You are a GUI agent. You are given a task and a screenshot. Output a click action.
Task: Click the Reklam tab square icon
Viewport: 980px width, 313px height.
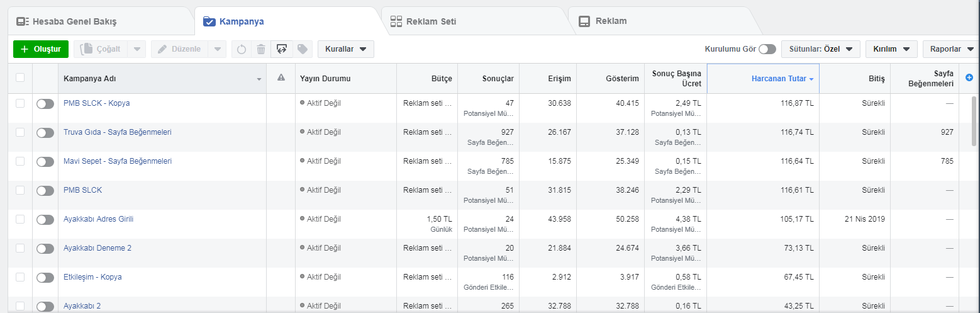584,21
